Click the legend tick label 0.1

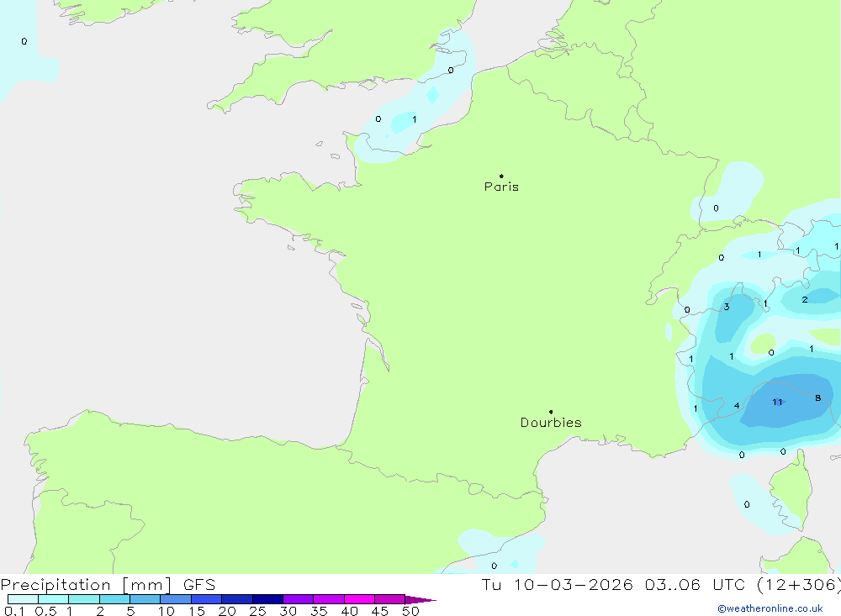14,611
